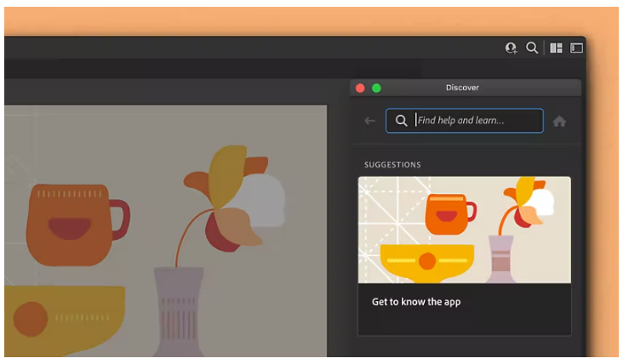Screen dimensions: 629x364
Task: Maximize the Discover panel with green button
Action: tap(376, 88)
